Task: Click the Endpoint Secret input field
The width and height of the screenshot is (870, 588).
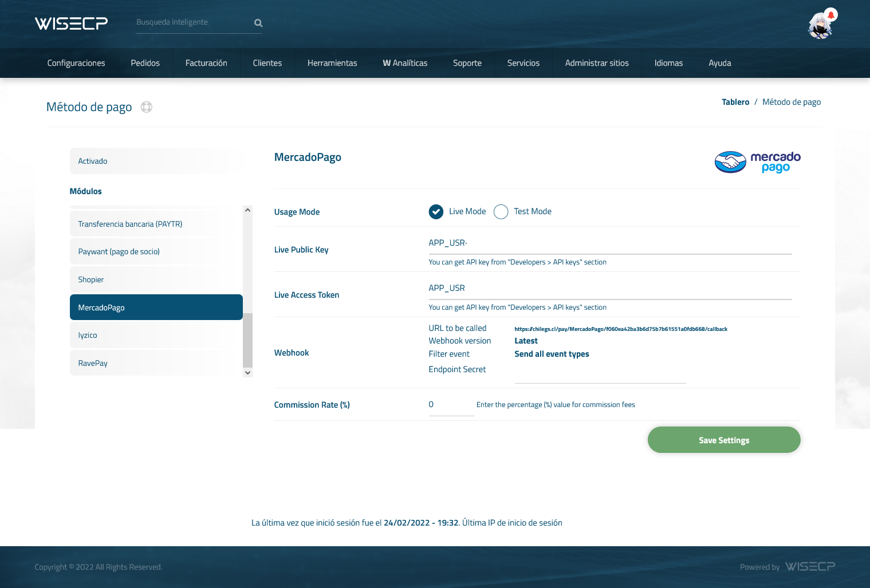Action: [600, 374]
